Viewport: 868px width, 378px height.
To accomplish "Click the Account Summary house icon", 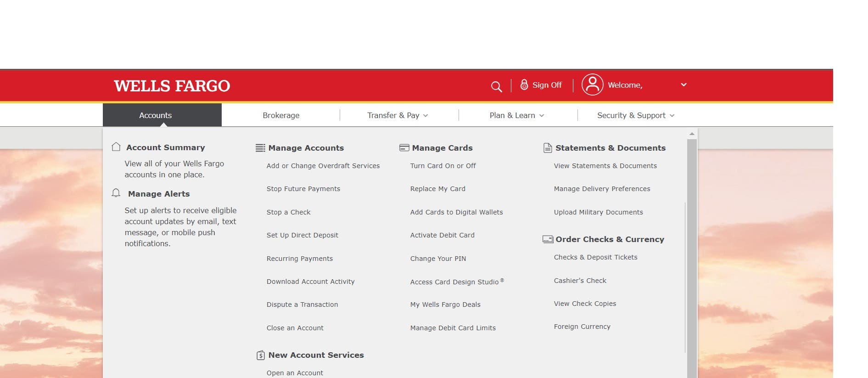I will click(116, 147).
